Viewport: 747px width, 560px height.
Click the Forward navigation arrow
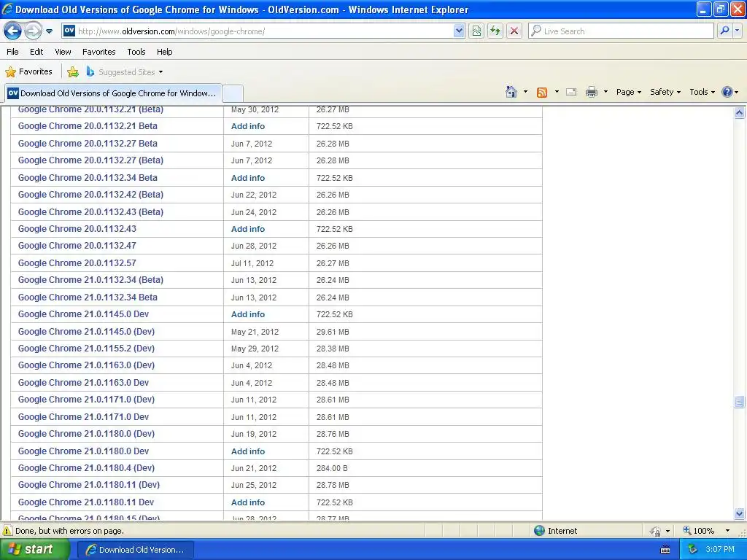coord(33,31)
